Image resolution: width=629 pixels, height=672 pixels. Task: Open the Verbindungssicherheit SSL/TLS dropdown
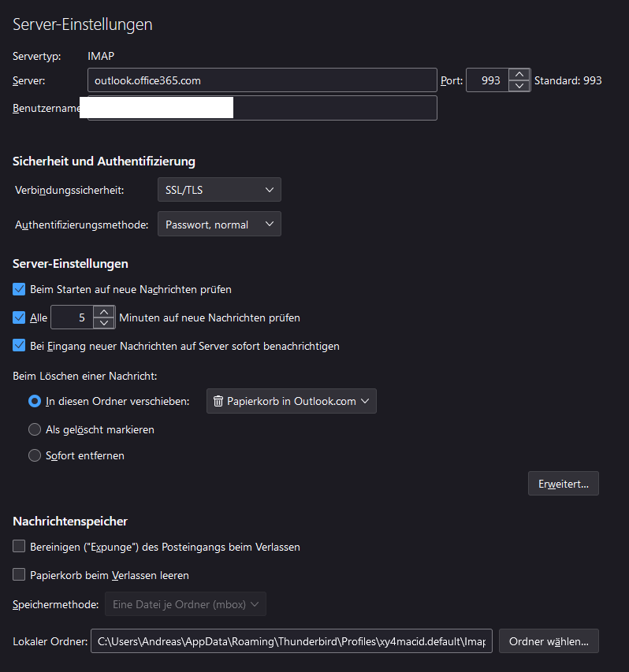click(219, 190)
